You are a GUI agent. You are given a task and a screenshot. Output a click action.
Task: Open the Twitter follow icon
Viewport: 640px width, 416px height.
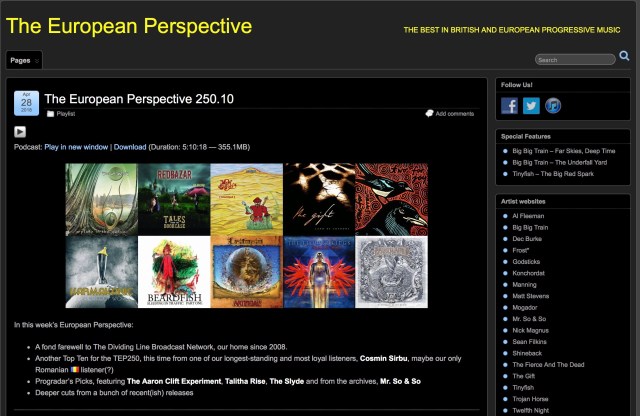pyautogui.click(x=531, y=105)
